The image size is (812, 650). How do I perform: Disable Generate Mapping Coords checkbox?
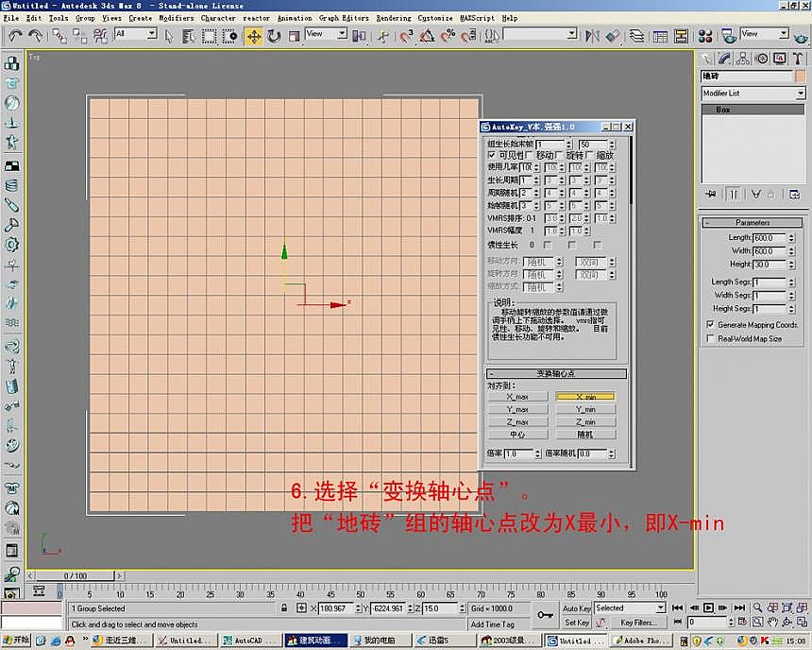point(710,324)
